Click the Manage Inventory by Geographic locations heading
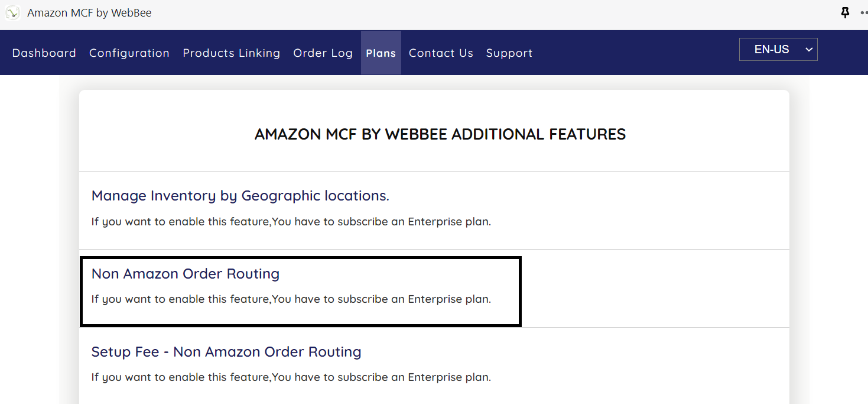 [240, 196]
